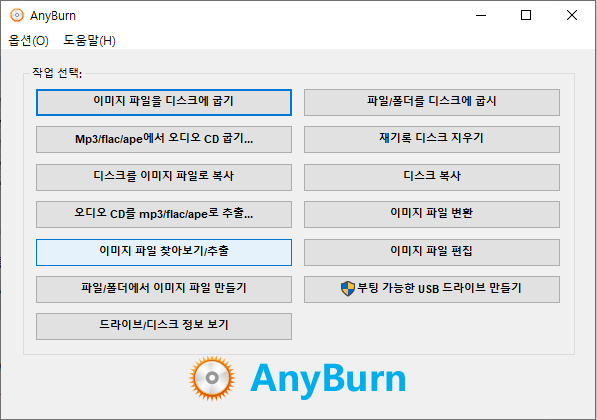Viewport: 597px width, 420px height.
Task: Select 디스크를 이미지 파일로 복사
Action: [x=164, y=177]
